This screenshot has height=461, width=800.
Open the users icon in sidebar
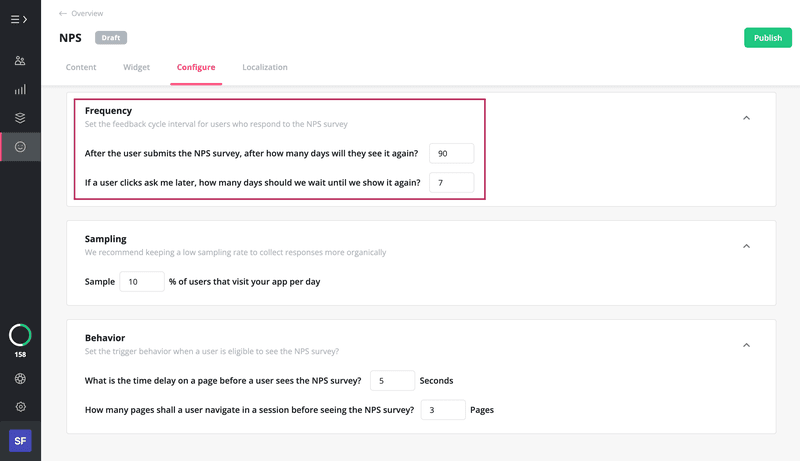point(20,61)
